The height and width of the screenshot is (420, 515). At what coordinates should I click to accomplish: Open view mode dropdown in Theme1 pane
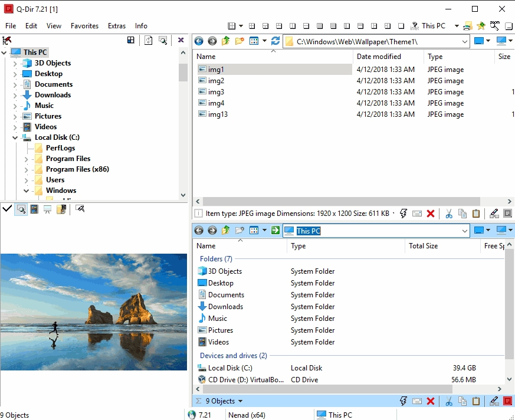click(x=264, y=41)
